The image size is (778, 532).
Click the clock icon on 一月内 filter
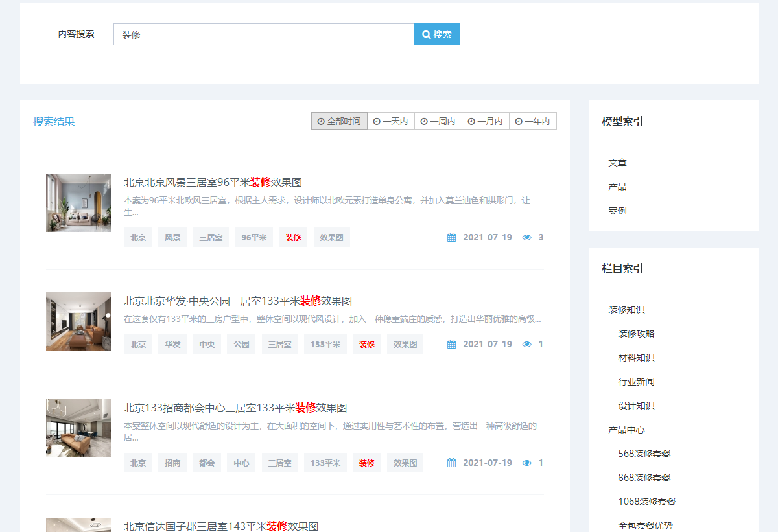[471, 121]
